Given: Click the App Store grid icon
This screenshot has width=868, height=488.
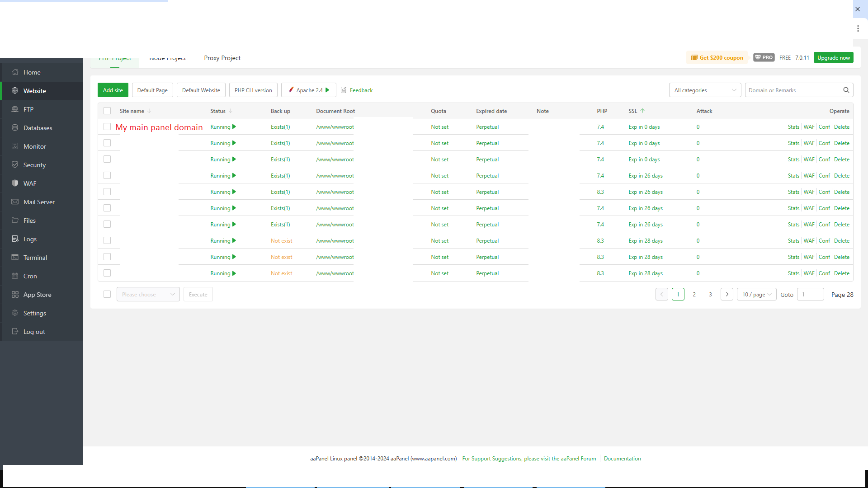Looking at the screenshot, I should [15, 295].
